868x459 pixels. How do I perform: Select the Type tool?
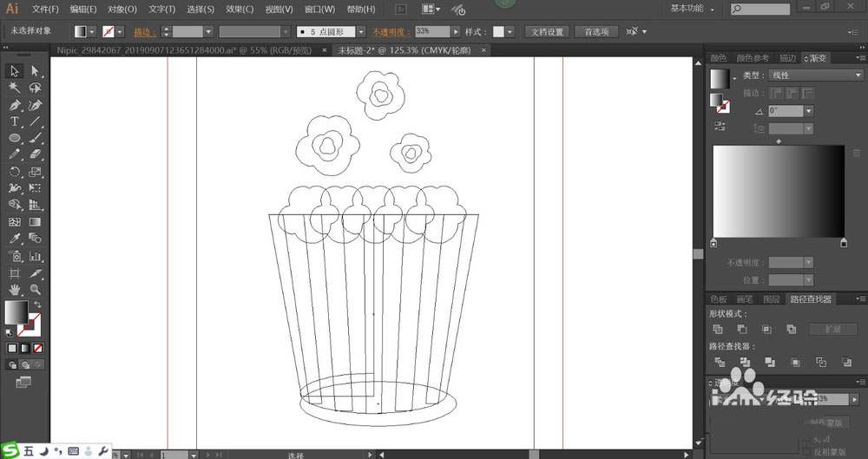[15, 121]
